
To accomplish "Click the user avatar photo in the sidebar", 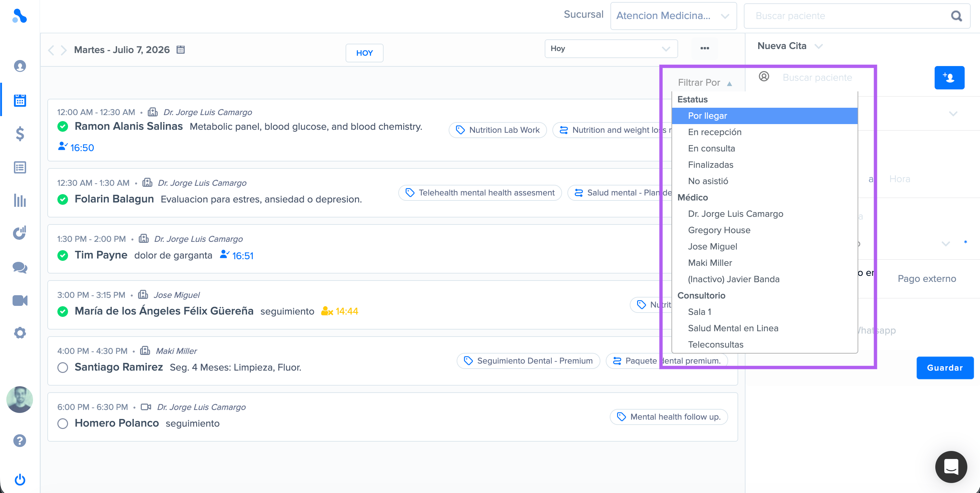I will tap(20, 399).
